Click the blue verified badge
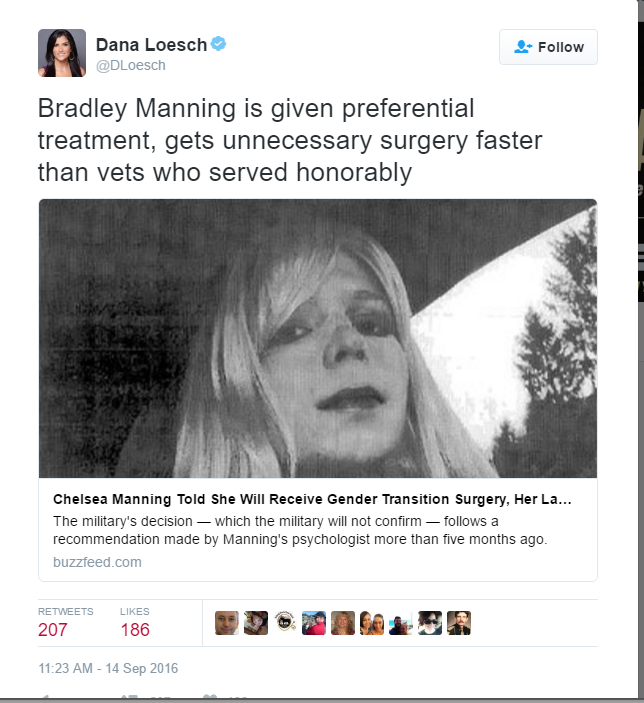 click(218, 43)
